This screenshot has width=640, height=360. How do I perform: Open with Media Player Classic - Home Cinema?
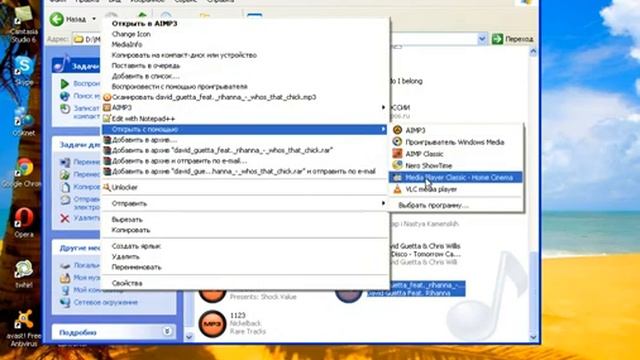coord(456,177)
